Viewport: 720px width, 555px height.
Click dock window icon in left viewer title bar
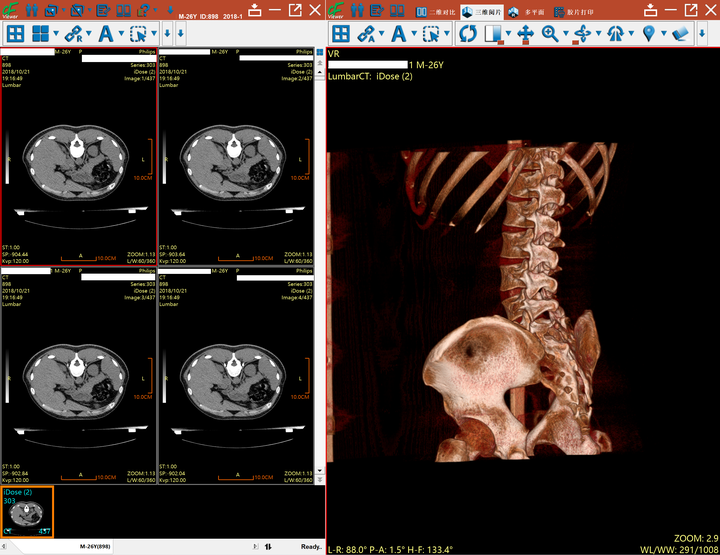254,10
